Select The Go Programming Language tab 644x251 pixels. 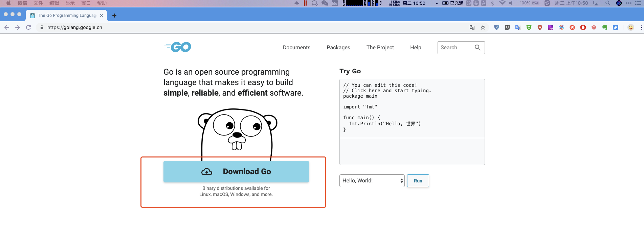tap(66, 16)
